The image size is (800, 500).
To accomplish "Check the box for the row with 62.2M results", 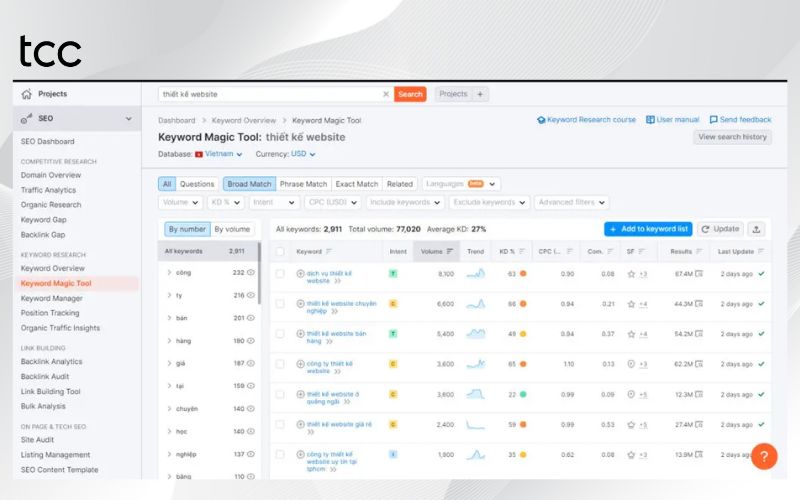I will (280, 364).
